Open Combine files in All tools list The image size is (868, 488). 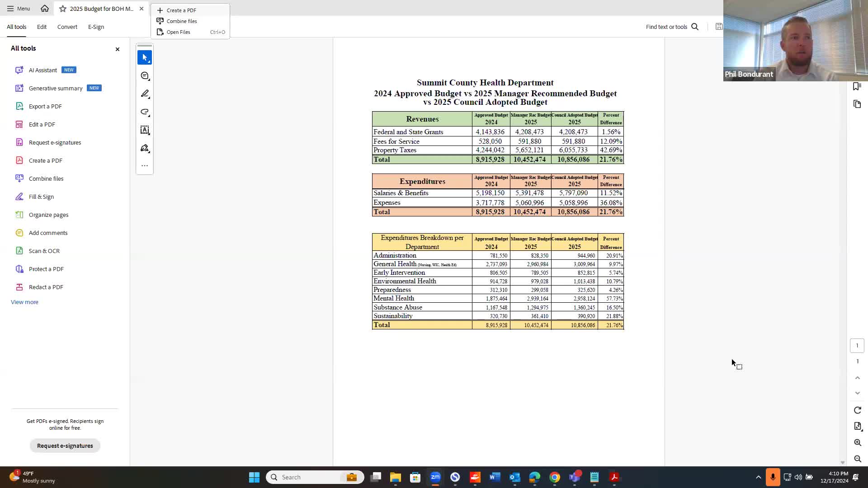[x=46, y=178]
